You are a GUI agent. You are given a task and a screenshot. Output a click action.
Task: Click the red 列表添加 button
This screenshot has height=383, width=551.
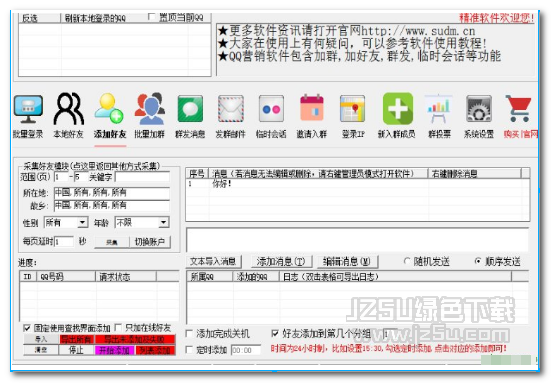pos(155,350)
